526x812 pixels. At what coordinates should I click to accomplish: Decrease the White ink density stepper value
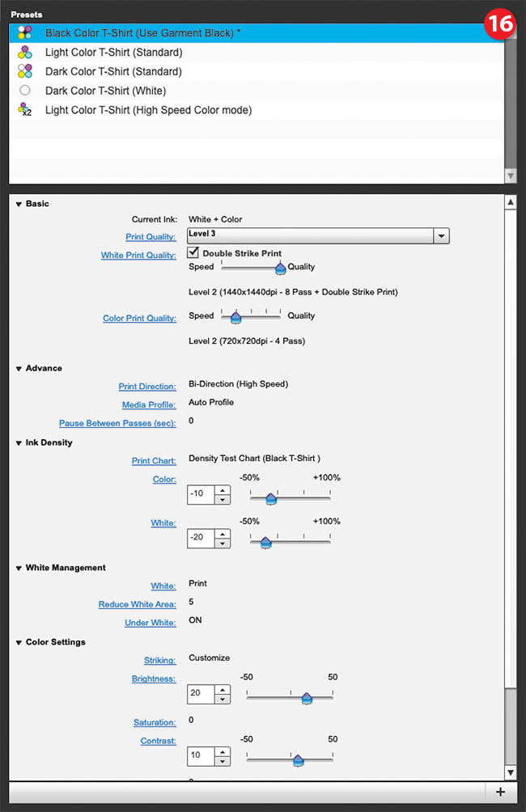223,543
